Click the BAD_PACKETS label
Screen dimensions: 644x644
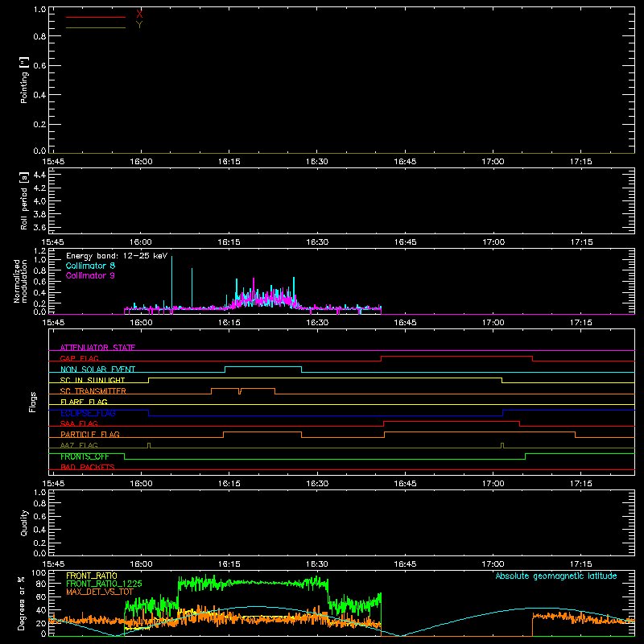click(x=88, y=467)
